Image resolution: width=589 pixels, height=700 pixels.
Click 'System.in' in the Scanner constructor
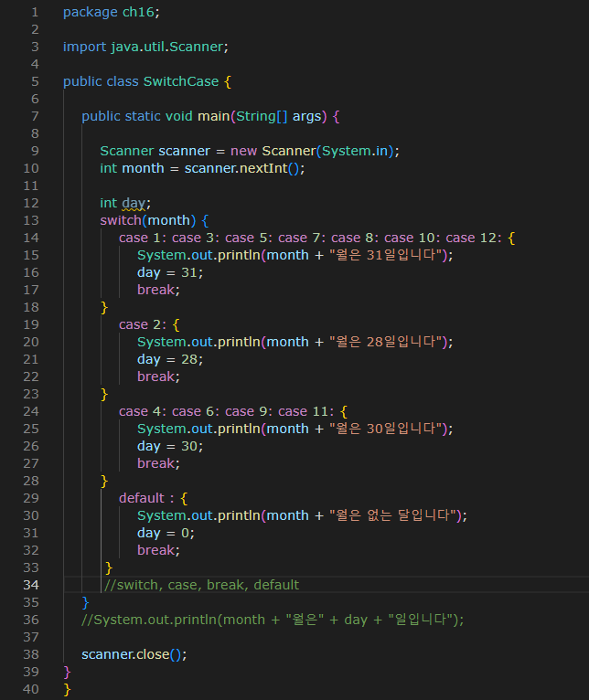355,151
